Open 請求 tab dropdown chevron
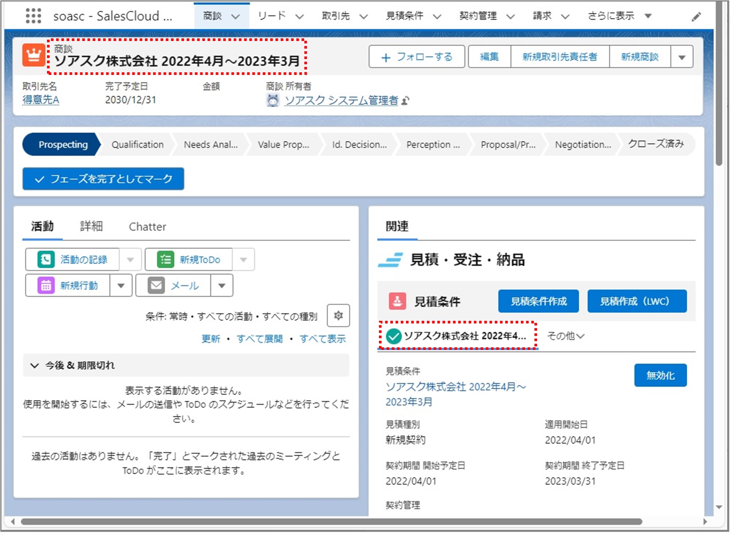This screenshot has width=756, height=534. pos(565,16)
